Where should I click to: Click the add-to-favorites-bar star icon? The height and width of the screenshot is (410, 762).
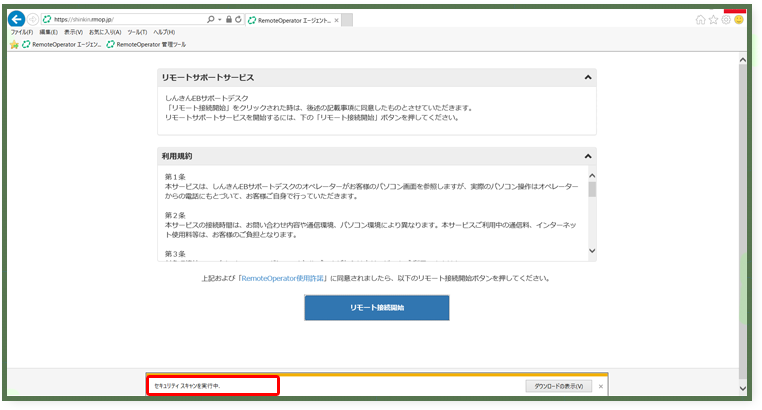(14, 44)
